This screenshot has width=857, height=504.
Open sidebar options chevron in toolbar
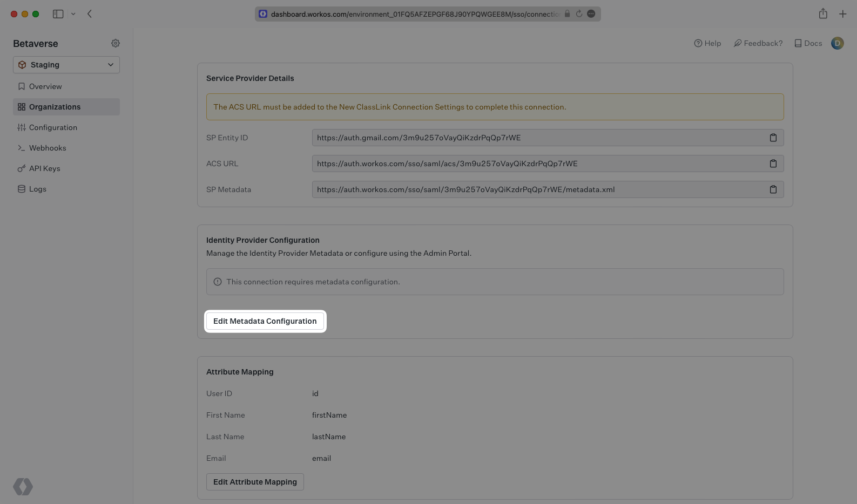pos(73,14)
